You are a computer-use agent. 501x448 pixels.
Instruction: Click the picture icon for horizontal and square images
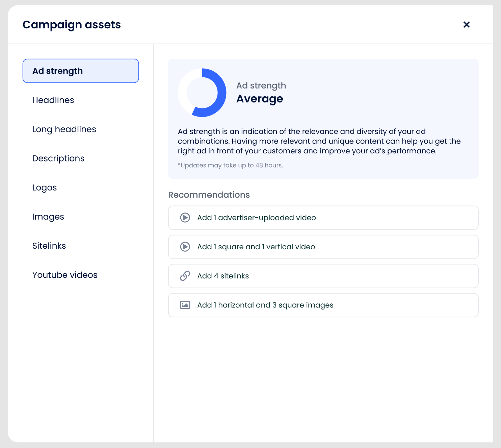[x=185, y=305]
